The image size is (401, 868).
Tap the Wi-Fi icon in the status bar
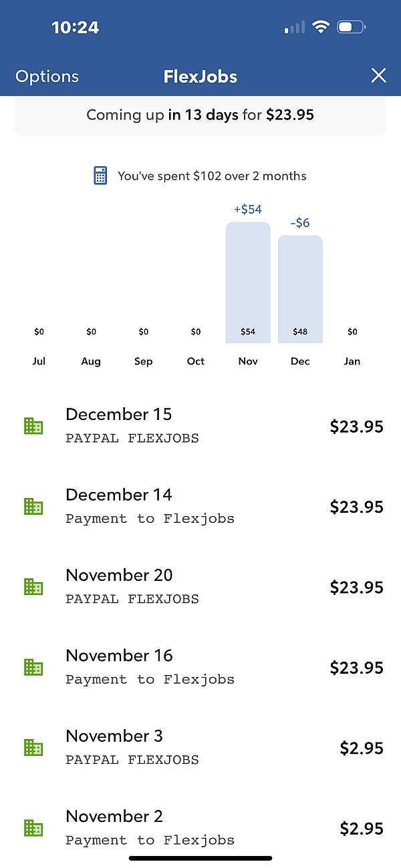pyautogui.click(x=321, y=27)
